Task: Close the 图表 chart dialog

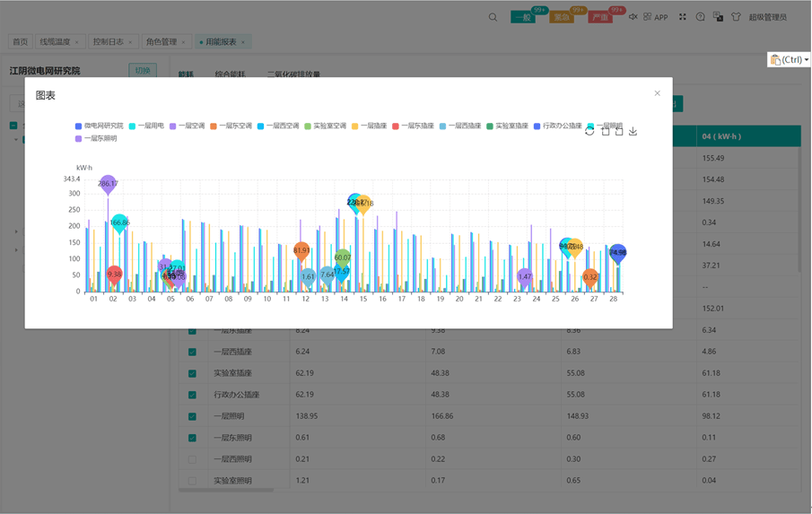Action: pyautogui.click(x=657, y=93)
